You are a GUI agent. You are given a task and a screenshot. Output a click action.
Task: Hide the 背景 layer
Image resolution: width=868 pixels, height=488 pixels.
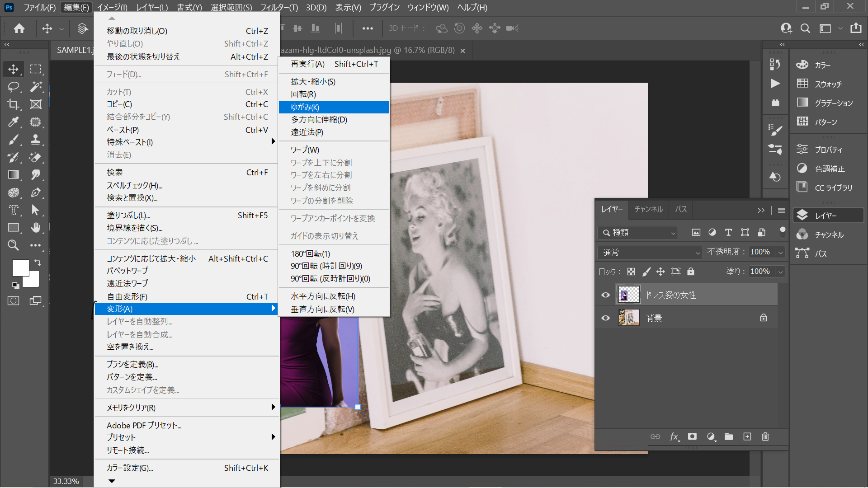click(x=606, y=318)
